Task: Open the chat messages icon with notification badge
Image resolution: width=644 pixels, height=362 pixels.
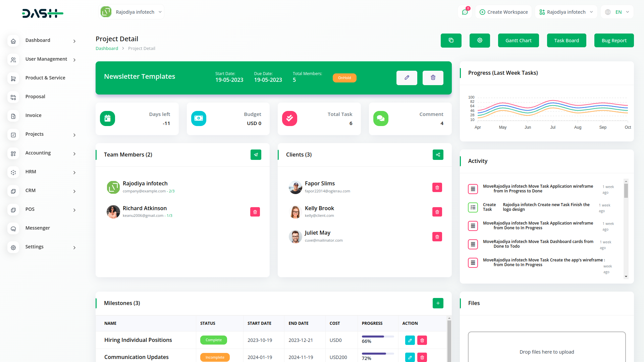Action: pos(465,12)
